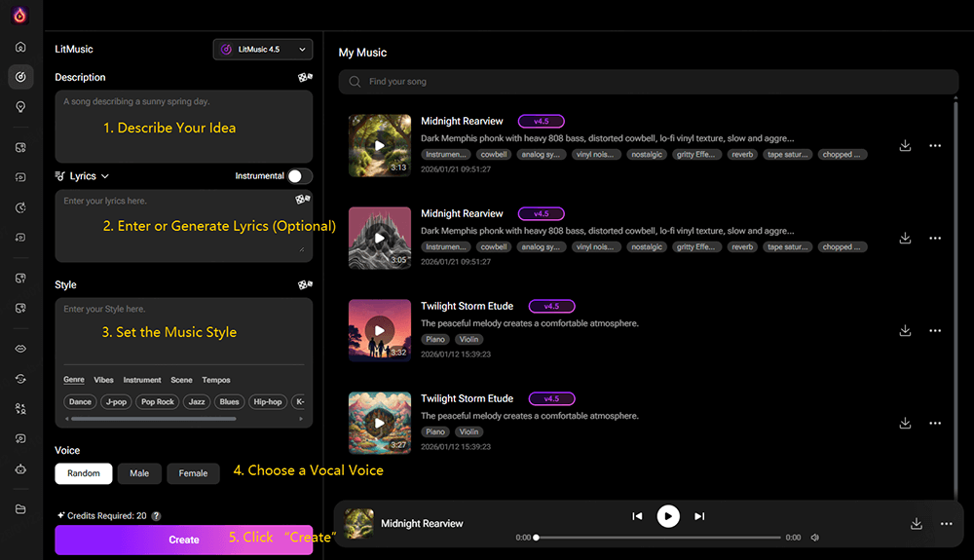Image resolution: width=974 pixels, height=560 pixels.
Task: Click the player bar play button
Action: [668, 516]
